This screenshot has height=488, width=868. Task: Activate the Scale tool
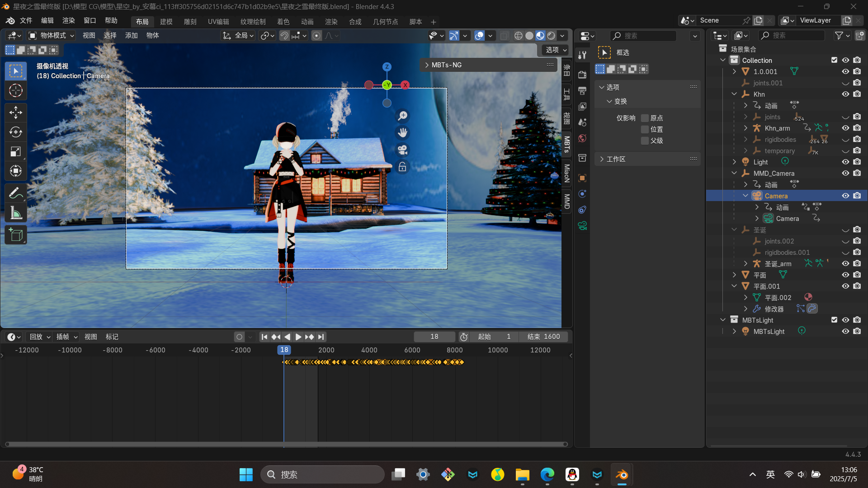pos(16,151)
